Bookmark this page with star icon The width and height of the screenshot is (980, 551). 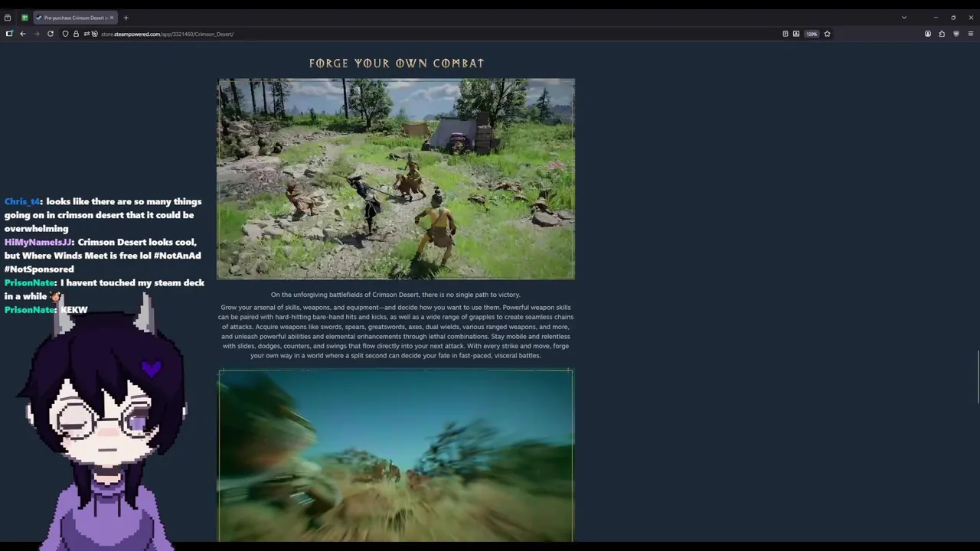pos(827,34)
